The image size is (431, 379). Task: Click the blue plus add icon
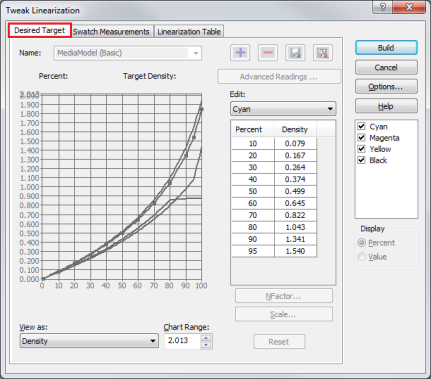[x=240, y=53]
